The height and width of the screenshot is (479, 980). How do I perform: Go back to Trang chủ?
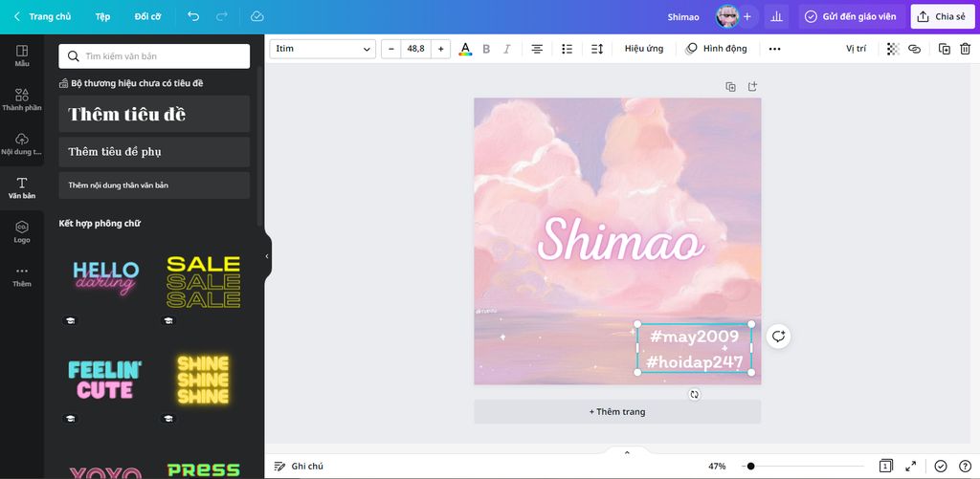click(x=42, y=17)
